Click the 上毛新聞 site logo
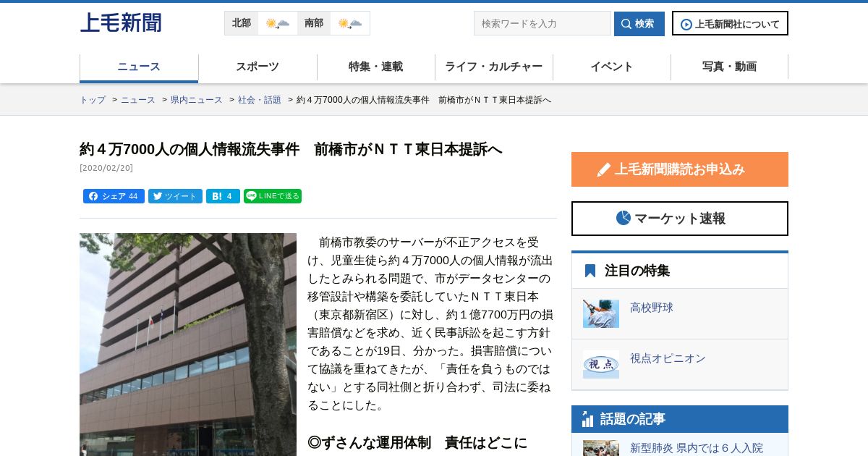Image resolution: width=868 pixels, height=456 pixels. click(x=121, y=22)
